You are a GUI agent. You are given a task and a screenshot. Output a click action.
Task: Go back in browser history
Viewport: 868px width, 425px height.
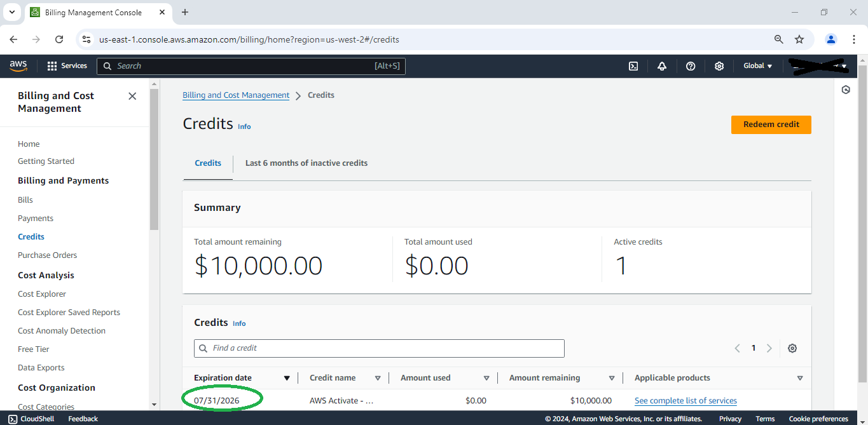coord(13,39)
